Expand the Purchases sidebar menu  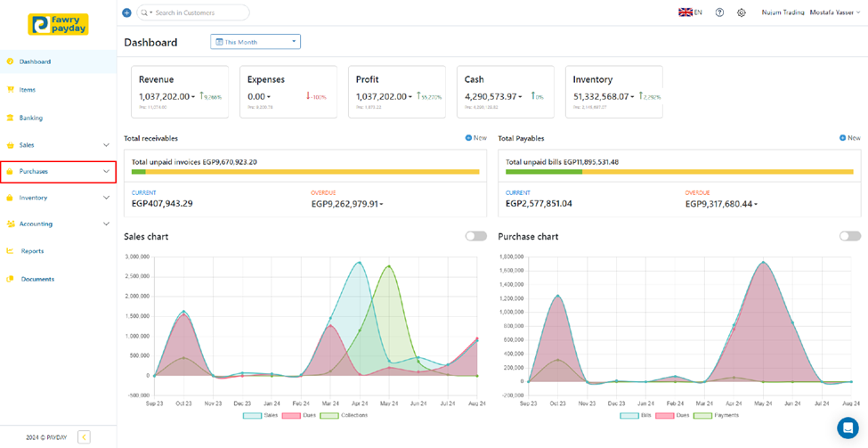coord(58,171)
